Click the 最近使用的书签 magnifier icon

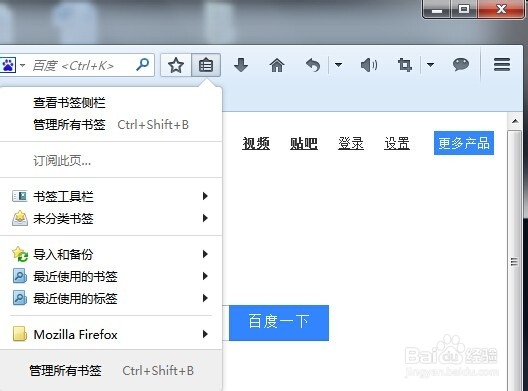(20, 276)
